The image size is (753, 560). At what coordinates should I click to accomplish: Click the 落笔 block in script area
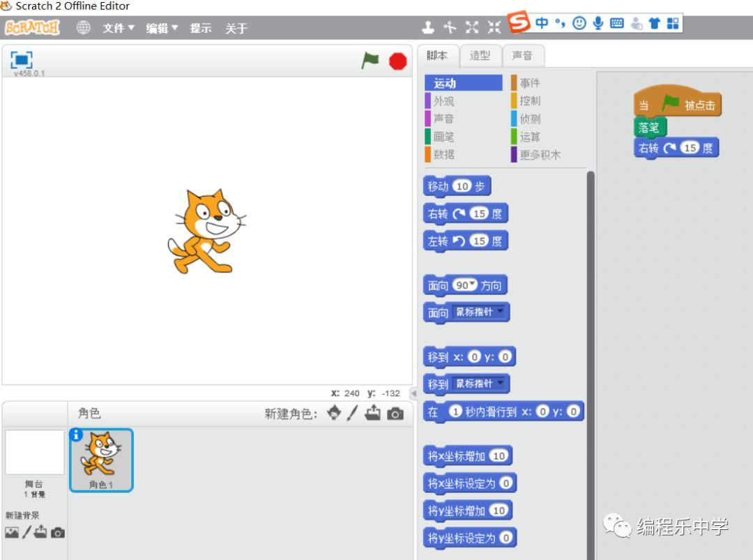[650, 128]
